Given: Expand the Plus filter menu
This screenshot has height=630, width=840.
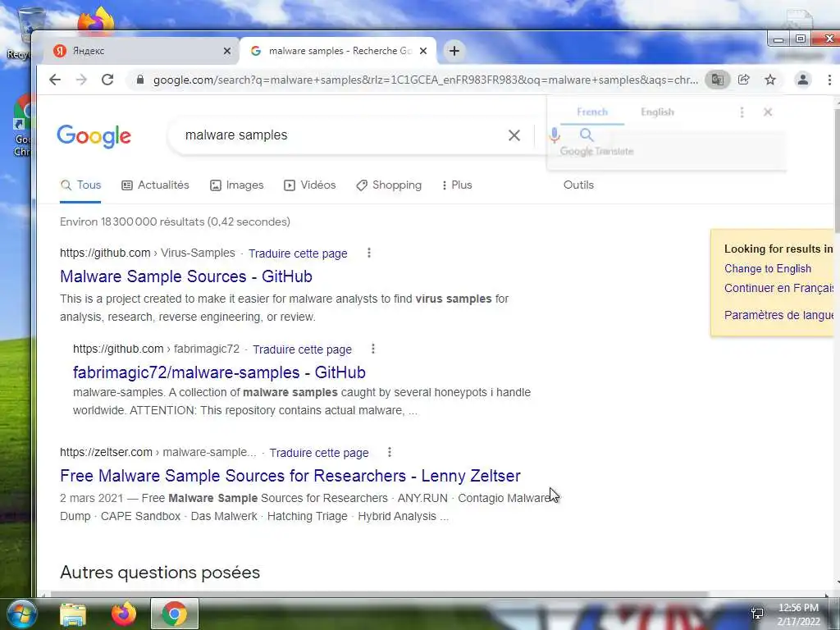Looking at the screenshot, I should click(x=457, y=185).
